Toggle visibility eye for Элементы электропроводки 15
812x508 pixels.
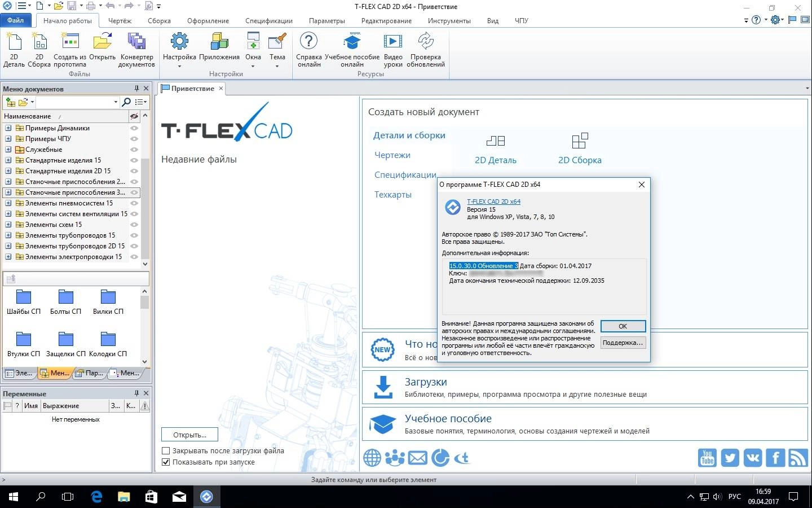134,257
